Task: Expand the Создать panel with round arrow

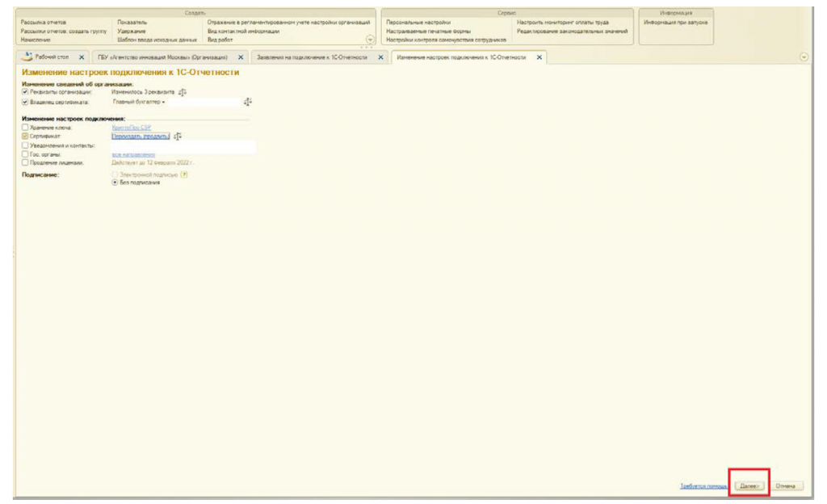Action: [x=371, y=39]
